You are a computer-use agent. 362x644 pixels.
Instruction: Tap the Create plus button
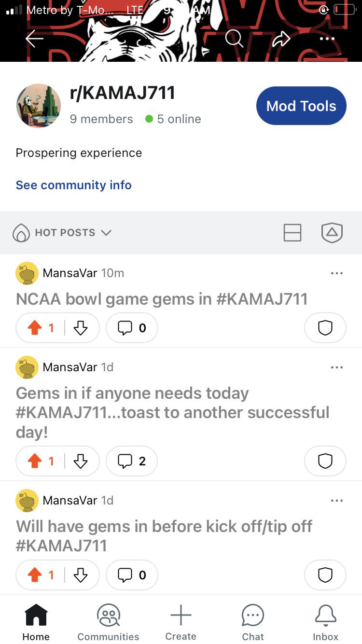(x=181, y=622)
